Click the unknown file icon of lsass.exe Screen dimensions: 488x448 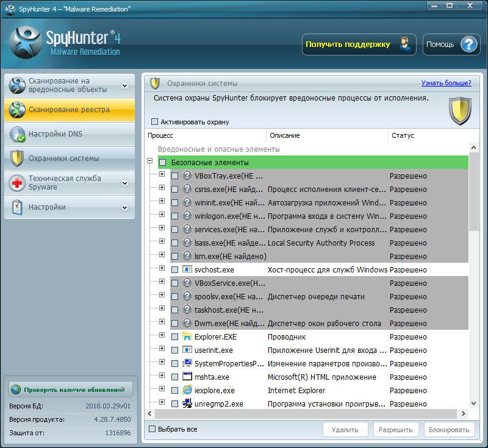[187, 242]
